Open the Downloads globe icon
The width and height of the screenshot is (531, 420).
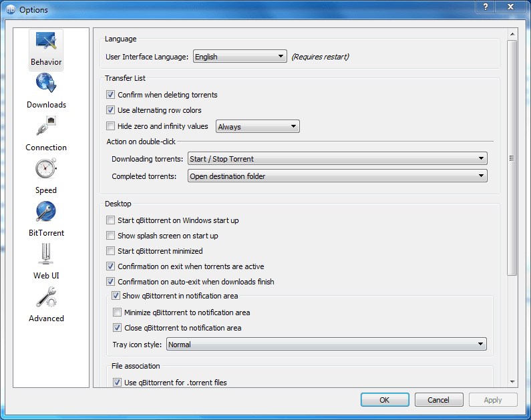(46, 83)
